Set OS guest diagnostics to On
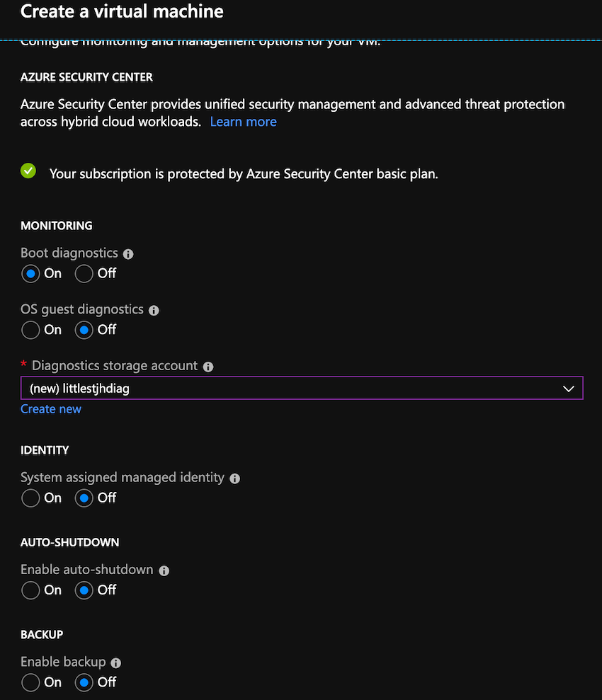Image resolution: width=602 pixels, height=700 pixels. (x=30, y=330)
